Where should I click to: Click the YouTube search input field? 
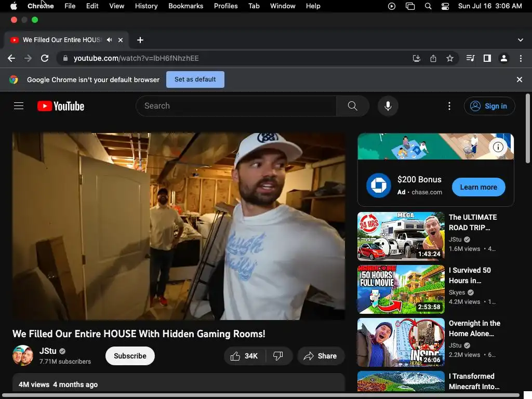pos(236,106)
